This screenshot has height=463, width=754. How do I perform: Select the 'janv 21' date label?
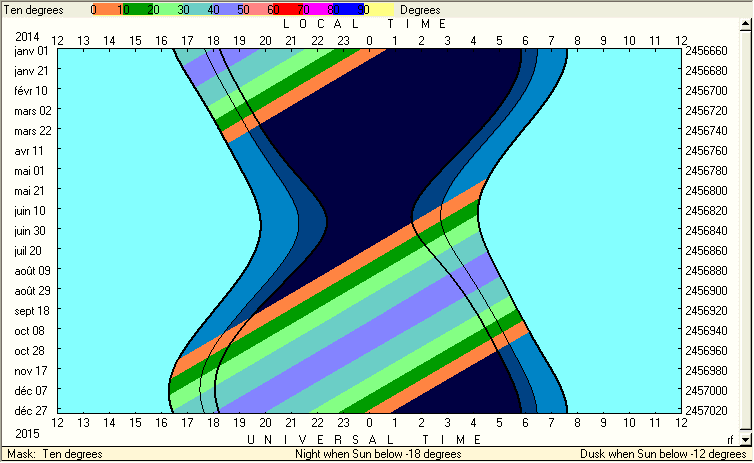(x=31, y=71)
